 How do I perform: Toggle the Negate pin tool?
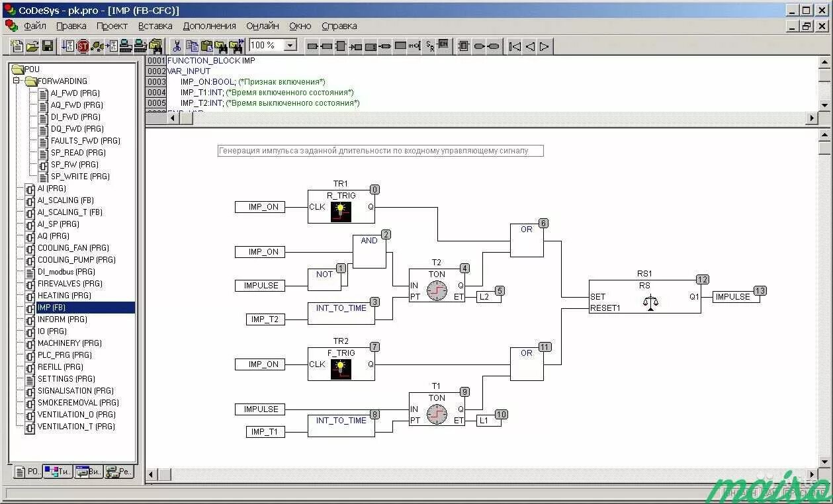(415, 46)
